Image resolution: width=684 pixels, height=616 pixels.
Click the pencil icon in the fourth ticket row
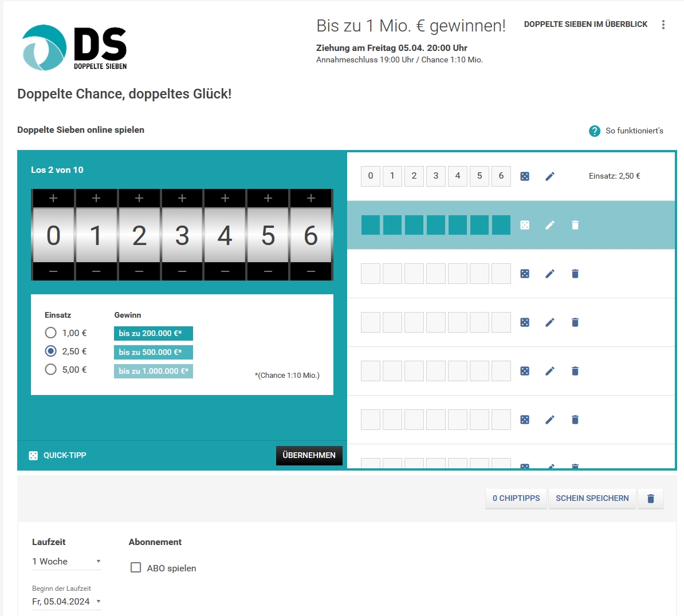[549, 322]
